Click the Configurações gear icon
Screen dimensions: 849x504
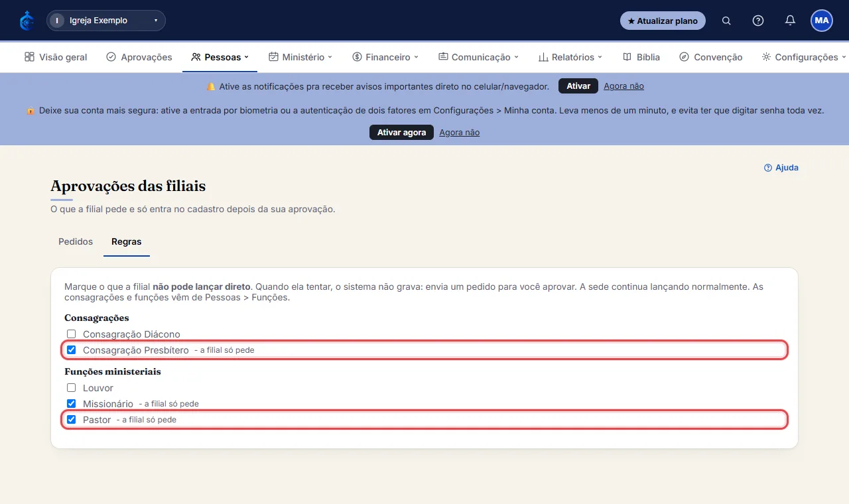pyautogui.click(x=766, y=57)
